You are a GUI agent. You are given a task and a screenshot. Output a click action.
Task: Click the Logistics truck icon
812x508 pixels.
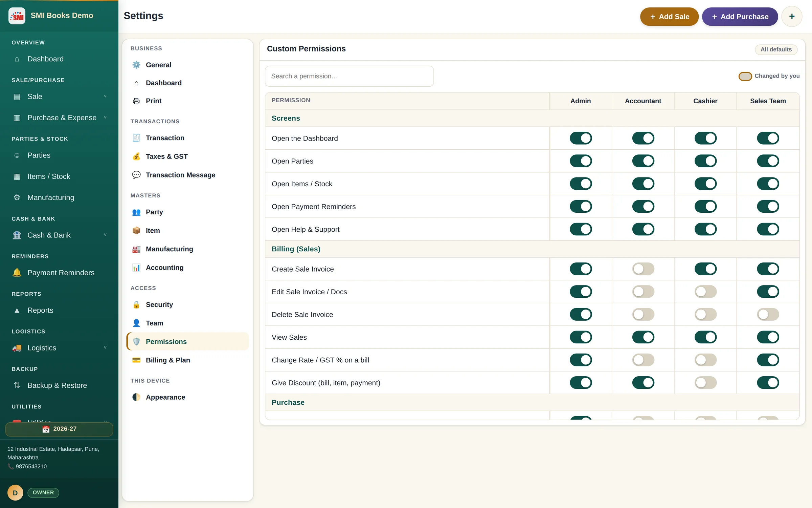[17, 348]
